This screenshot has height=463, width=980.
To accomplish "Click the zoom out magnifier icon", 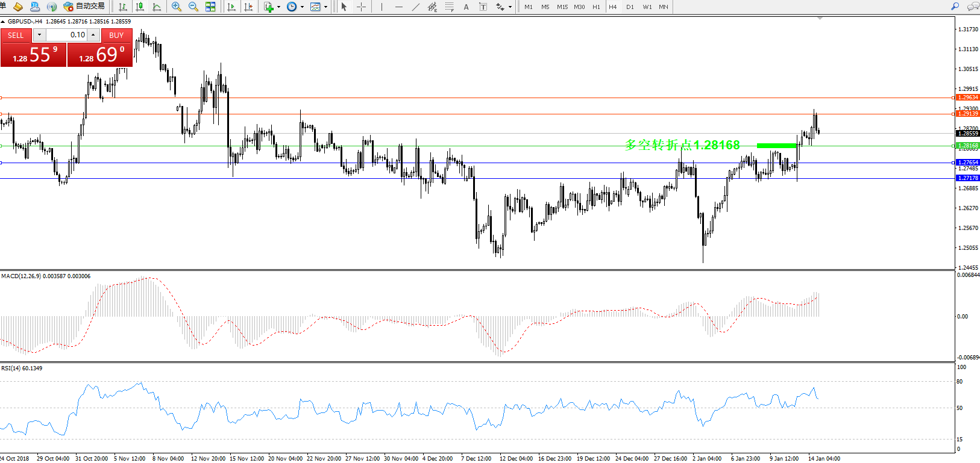I will 193,7.
